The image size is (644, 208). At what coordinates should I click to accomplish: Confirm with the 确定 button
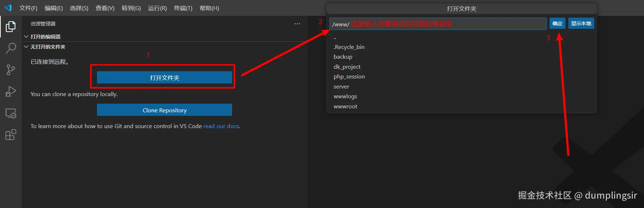(x=557, y=23)
